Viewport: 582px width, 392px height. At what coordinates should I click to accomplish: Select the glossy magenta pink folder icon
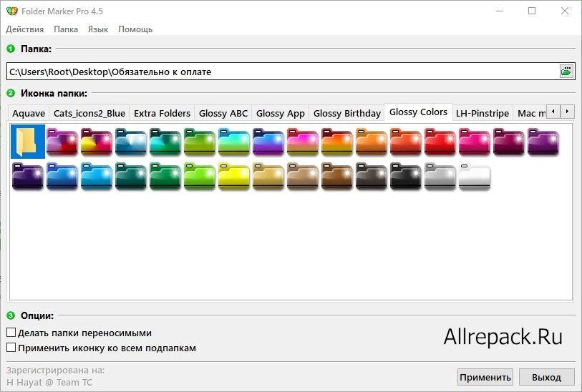coord(475,142)
